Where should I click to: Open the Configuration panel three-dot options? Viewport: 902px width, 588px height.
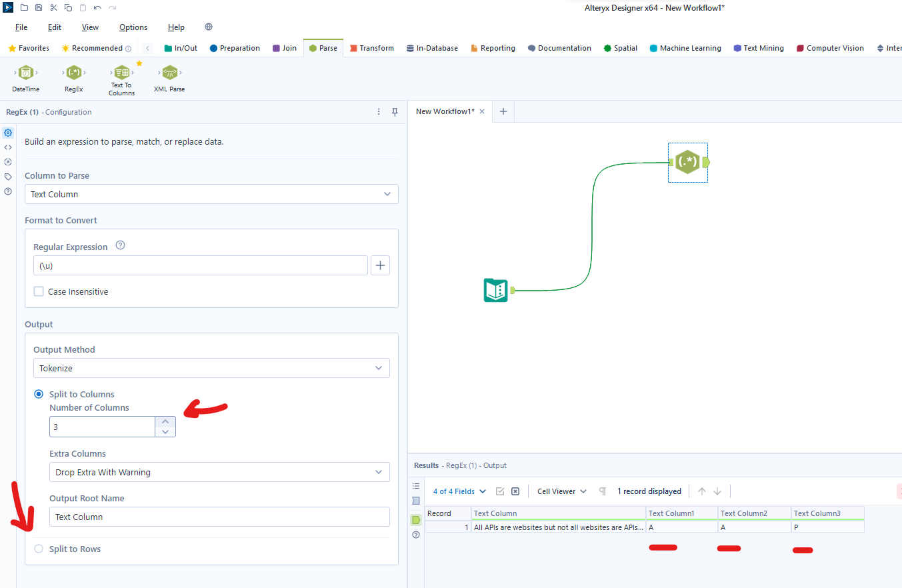(379, 112)
